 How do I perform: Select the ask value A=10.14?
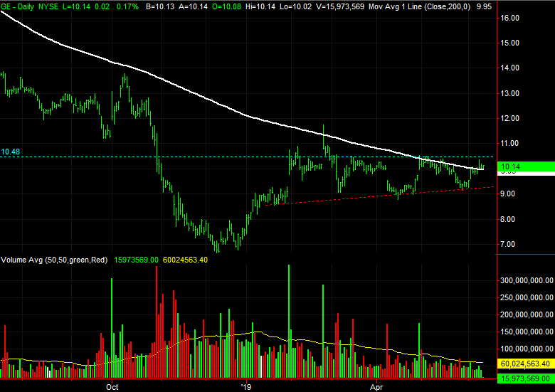[193, 6]
